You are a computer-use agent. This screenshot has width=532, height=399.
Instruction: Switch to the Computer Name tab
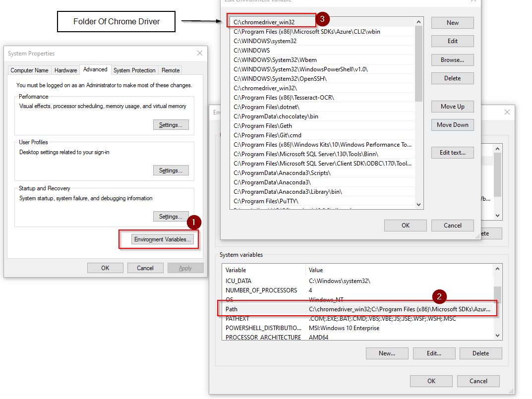click(30, 70)
